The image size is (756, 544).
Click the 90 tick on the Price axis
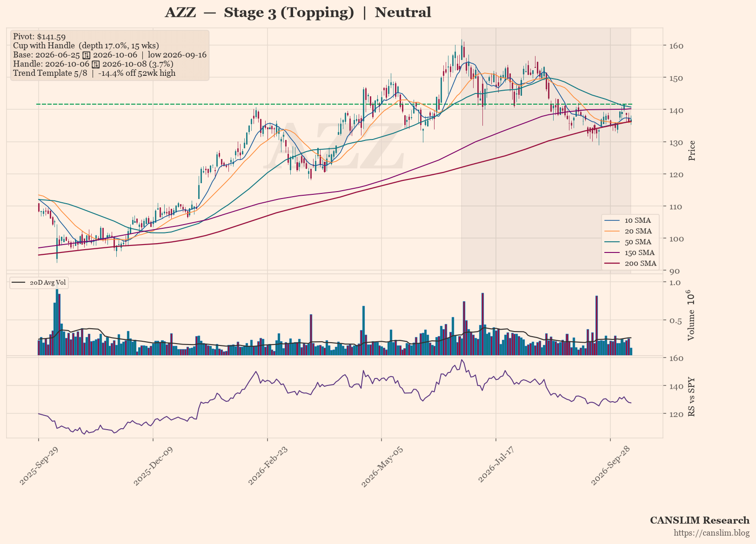tap(675, 271)
